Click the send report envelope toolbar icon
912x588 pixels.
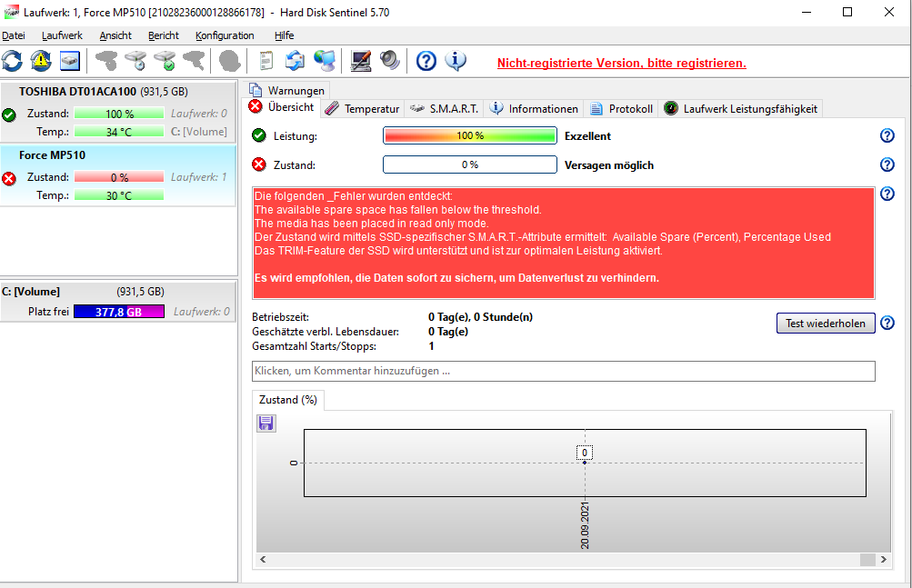click(x=295, y=61)
